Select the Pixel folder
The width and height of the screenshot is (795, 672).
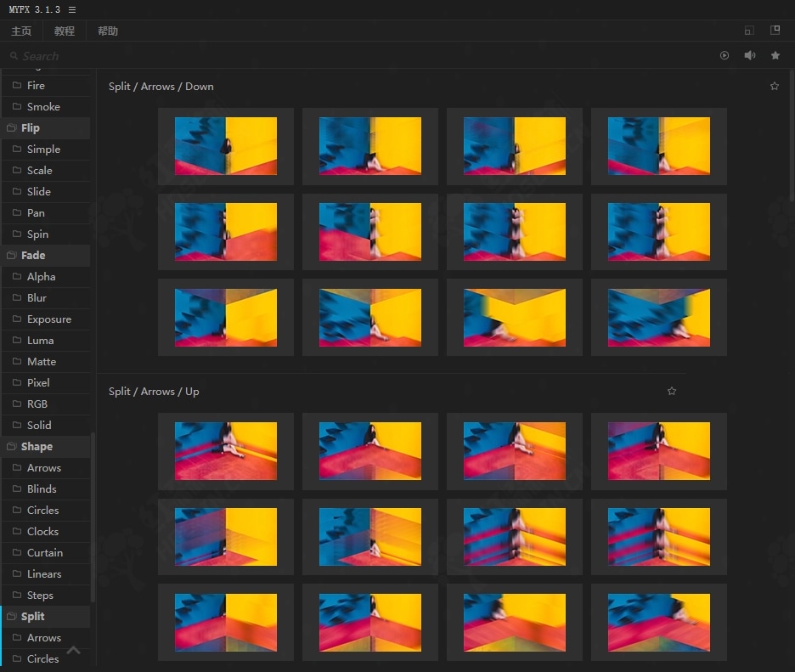pos(46,383)
